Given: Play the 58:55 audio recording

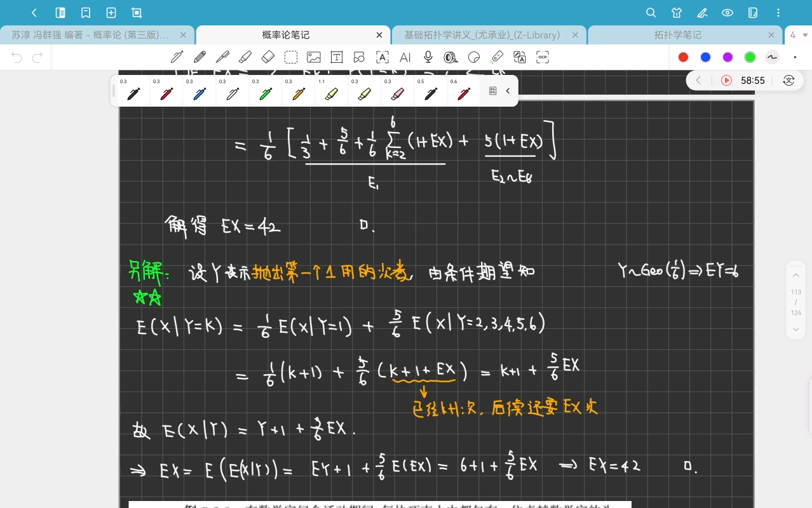Looking at the screenshot, I should click(x=727, y=80).
